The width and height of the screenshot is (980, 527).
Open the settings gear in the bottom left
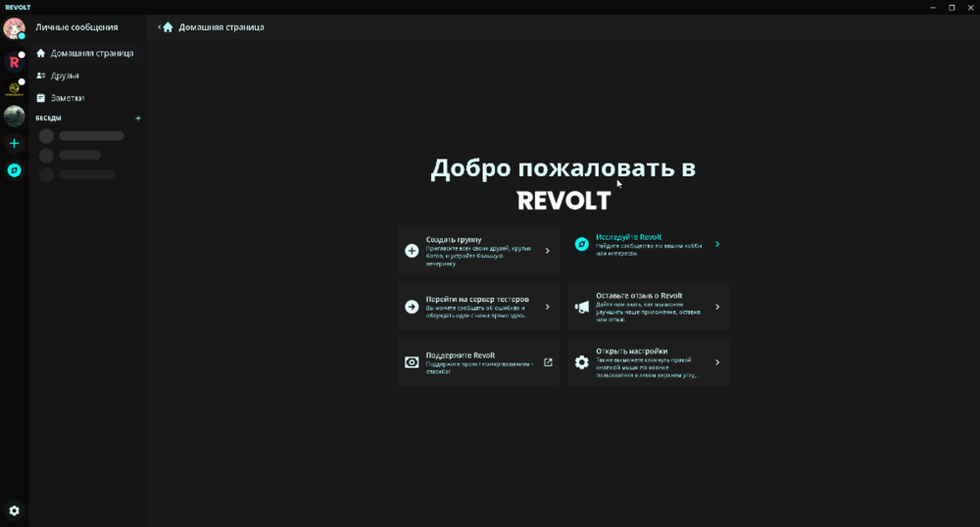14,510
